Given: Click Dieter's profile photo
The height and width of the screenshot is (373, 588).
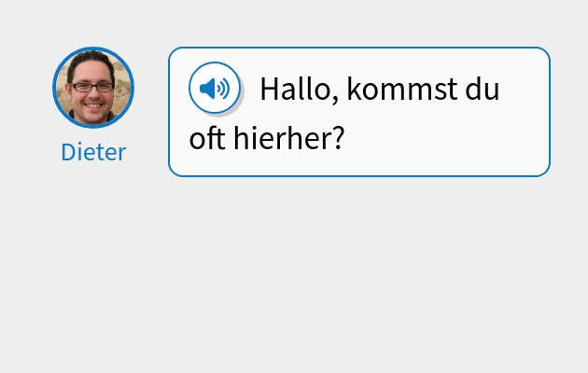Looking at the screenshot, I should tap(93, 88).
